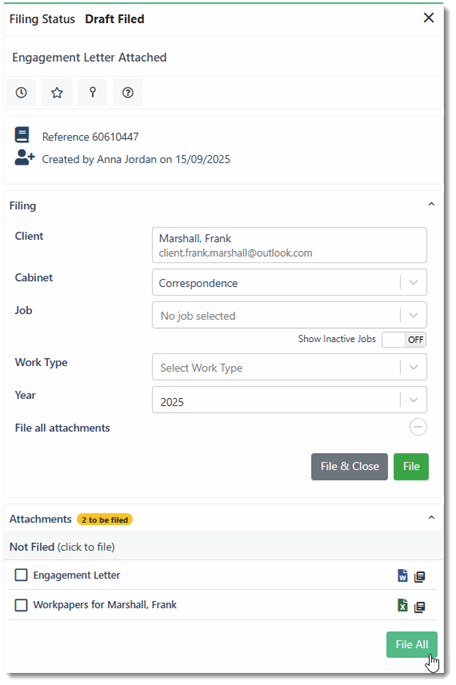This screenshot has height=685, width=456.
Task: Click the 'Filing Status' label
Action: click(42, 19)
